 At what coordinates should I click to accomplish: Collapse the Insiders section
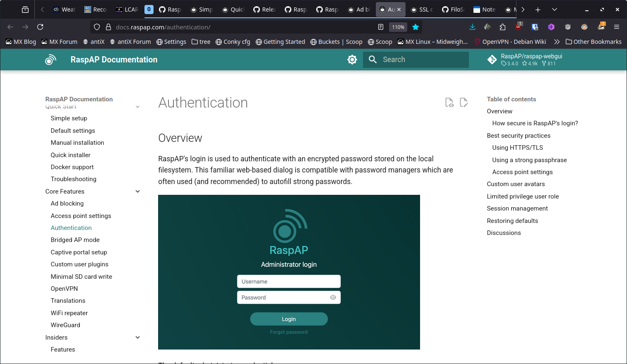(138, 338)
